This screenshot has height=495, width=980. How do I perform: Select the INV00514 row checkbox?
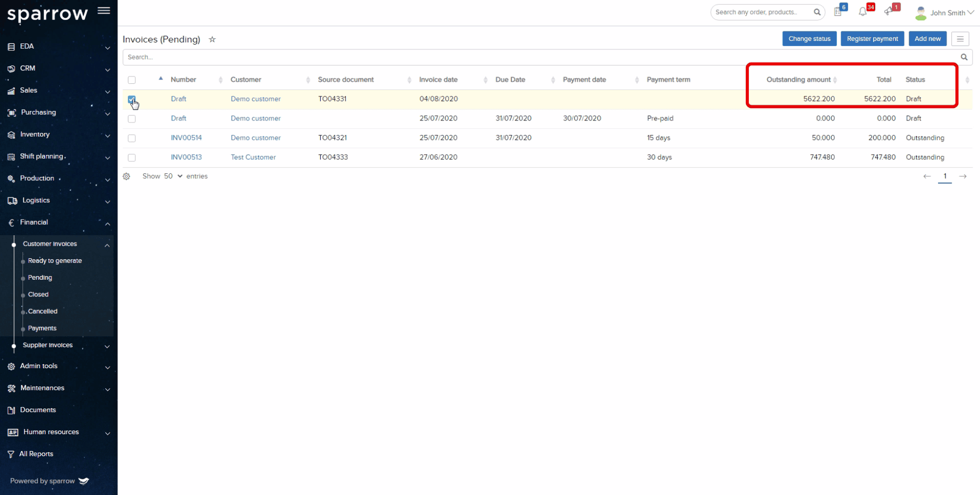tap(132, 138)
